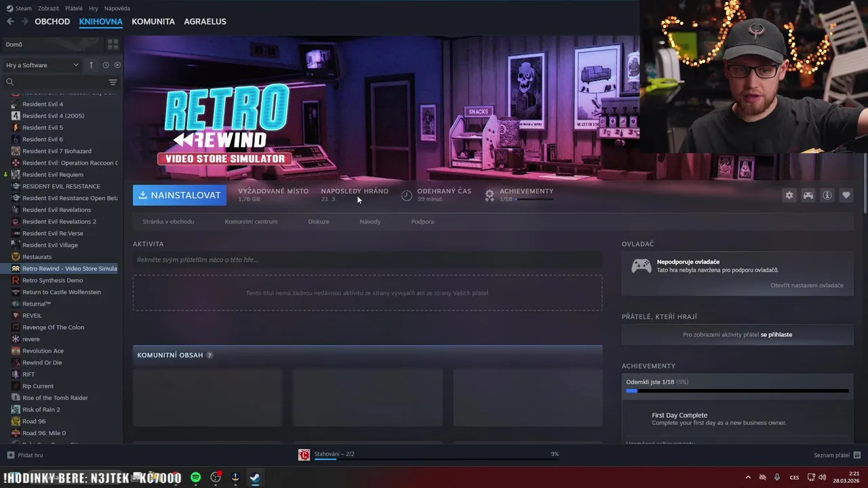Switch to collections grid view icon
The height and width of the screenshot is (488, 868).
tap(113, 44)
